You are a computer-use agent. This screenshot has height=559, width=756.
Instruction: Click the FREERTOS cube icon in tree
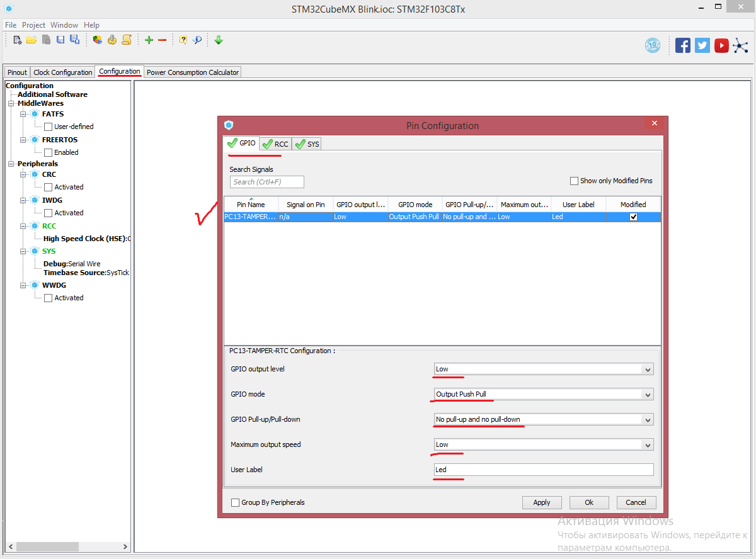(x=35, y=140)
